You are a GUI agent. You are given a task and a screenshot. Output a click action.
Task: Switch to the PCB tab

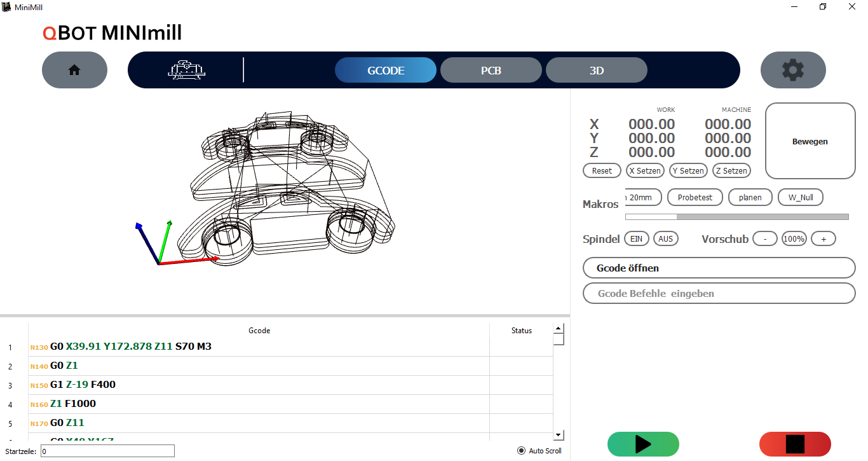(x=491, y=70)
